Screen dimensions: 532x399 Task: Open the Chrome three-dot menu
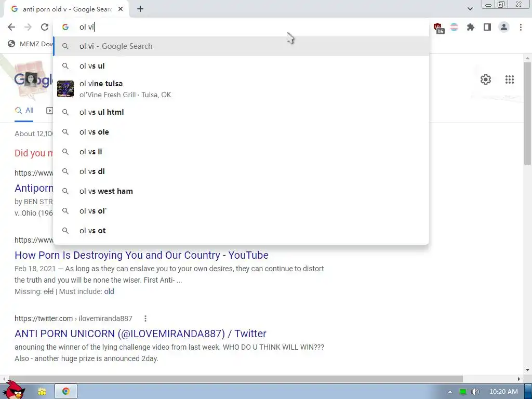521,27
